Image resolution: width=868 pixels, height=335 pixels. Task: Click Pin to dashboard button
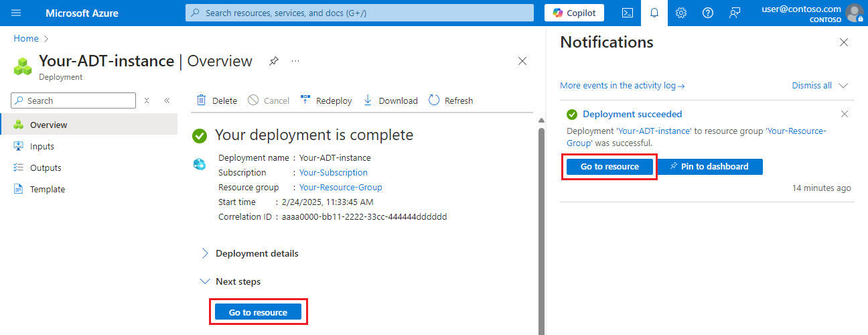(x=709, y=166)
